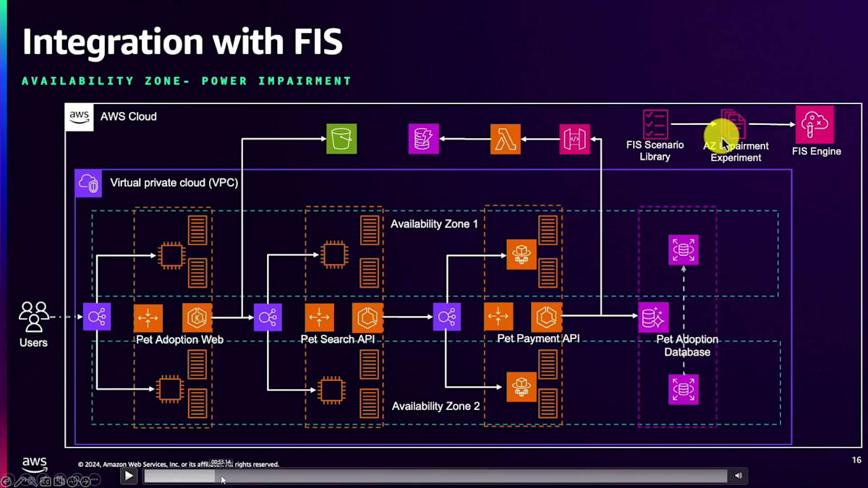The height and width of the screenshot is (488, 868).
Task: Click load balancer icon before Pet Payment API
Action: (x=447, y=317)
